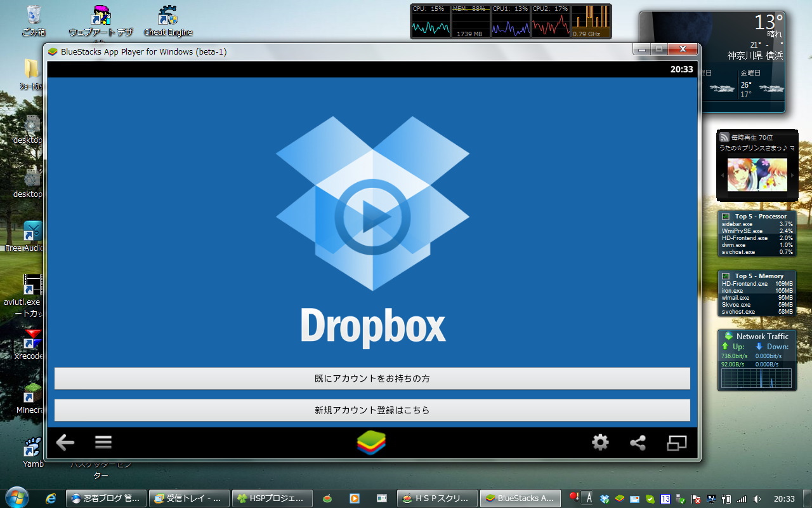
Task: Tap the back arrow in BlueStacks
Action: click(x=65, y=443)
